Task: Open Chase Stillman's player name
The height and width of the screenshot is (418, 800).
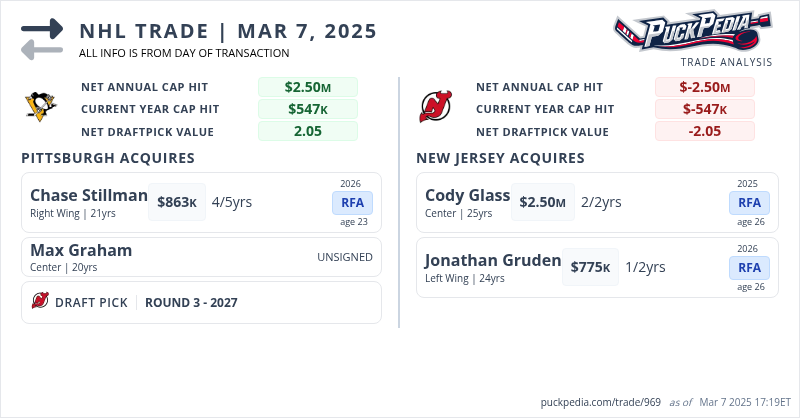Action: coord(89,195)
